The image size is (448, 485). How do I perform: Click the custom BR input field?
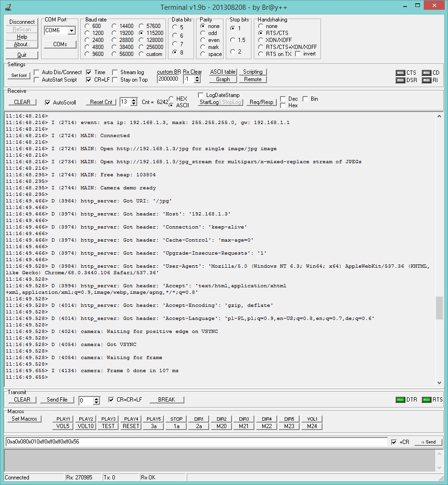point(168,79)
